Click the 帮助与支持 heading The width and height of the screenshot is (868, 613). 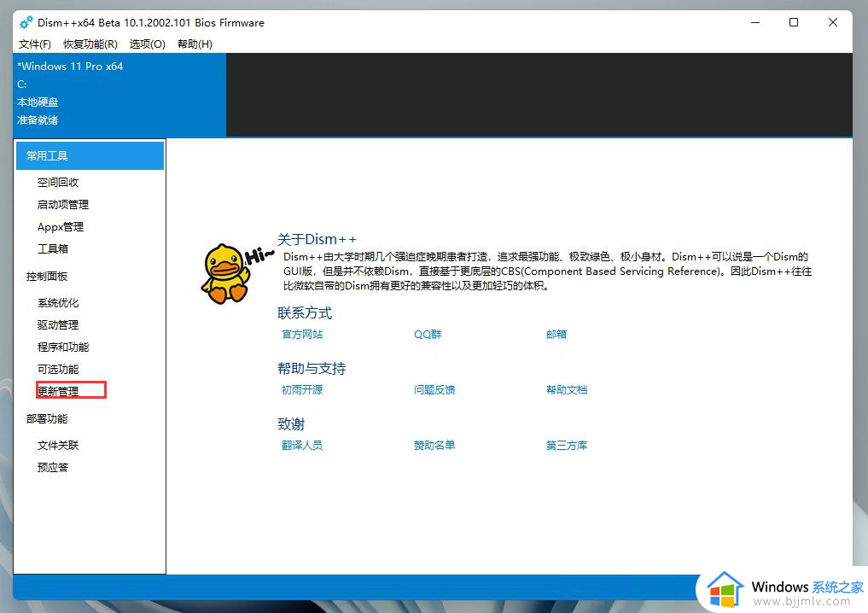click(x=312, y=368)
